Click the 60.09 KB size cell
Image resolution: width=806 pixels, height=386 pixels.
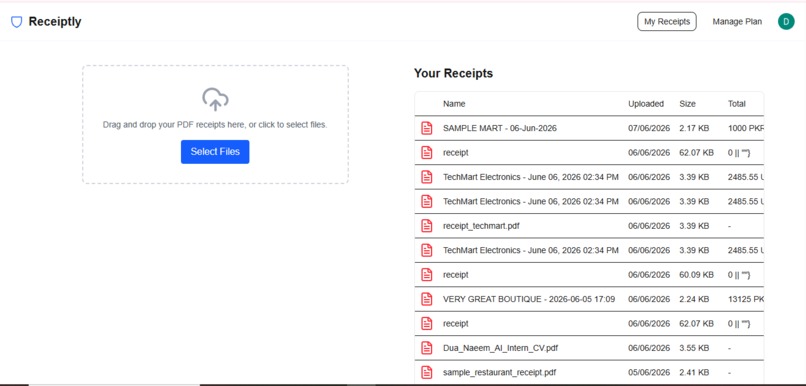696,274
